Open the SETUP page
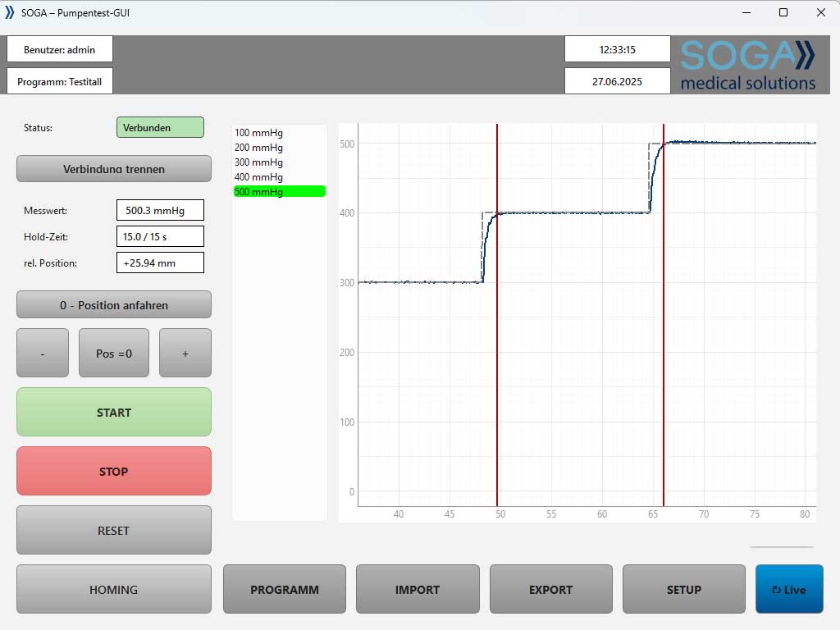The height and width of the screenshot is (630, 840). click(x=684, y=589)
